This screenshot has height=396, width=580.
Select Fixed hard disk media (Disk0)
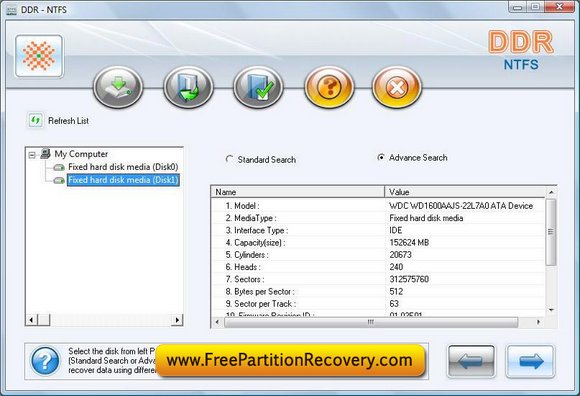click(123, 167)
